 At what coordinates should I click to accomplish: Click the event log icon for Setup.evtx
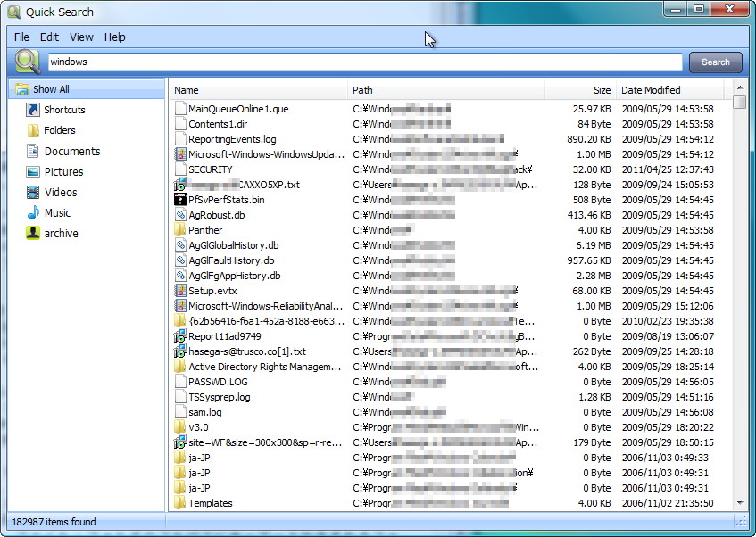pyautogui.click(x=180, y=291)
